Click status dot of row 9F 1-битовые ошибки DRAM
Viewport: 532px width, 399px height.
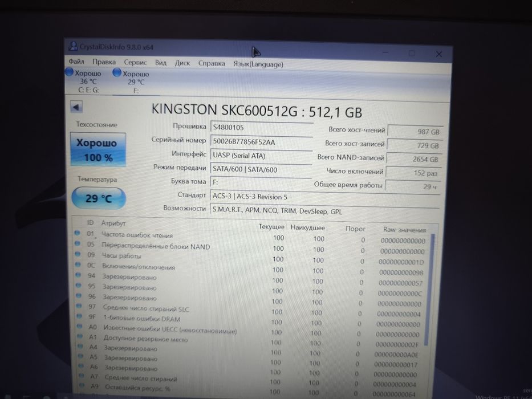point(80,316)
